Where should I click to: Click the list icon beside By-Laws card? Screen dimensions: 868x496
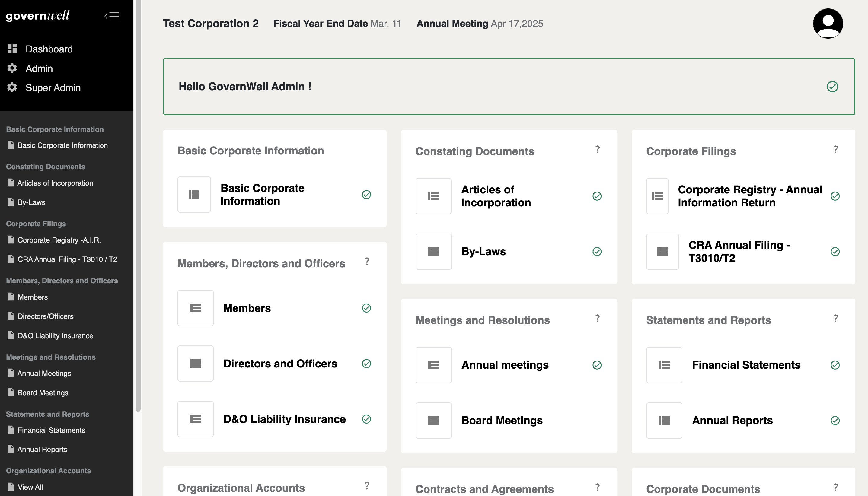coord(433,251)
